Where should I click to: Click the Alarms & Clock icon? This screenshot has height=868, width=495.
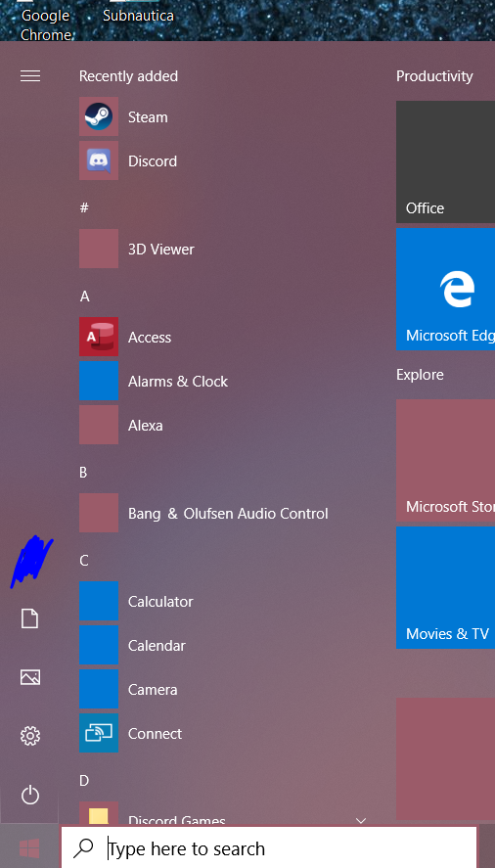(x=99, y=381)
